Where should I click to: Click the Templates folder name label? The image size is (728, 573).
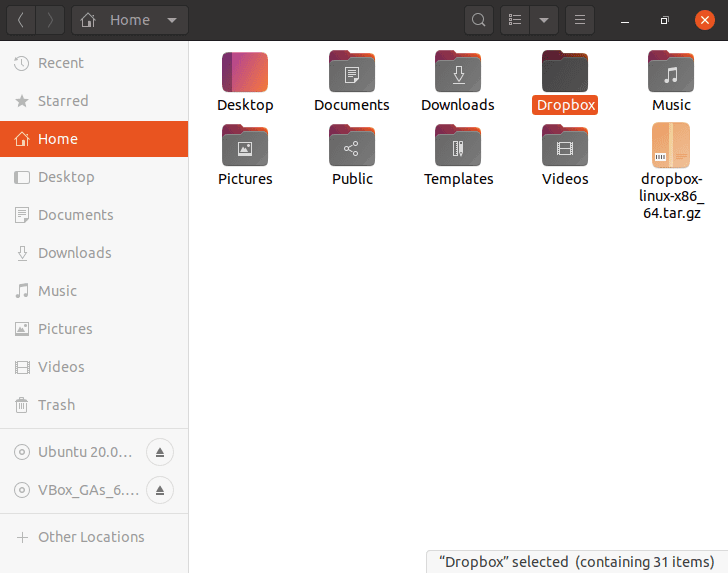(x=458, y=179)
